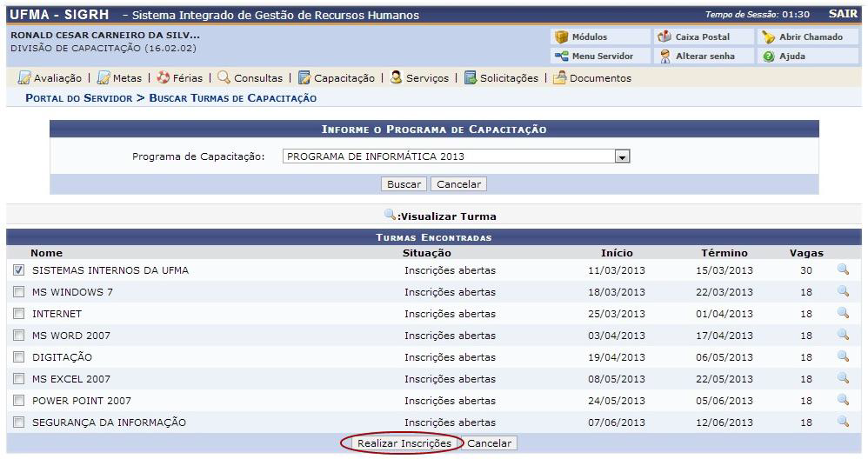View class details for SISTEMAS INTERNOS DA UFMA
This screenshot has width=868, height=459.
click(x=842, y=269)
